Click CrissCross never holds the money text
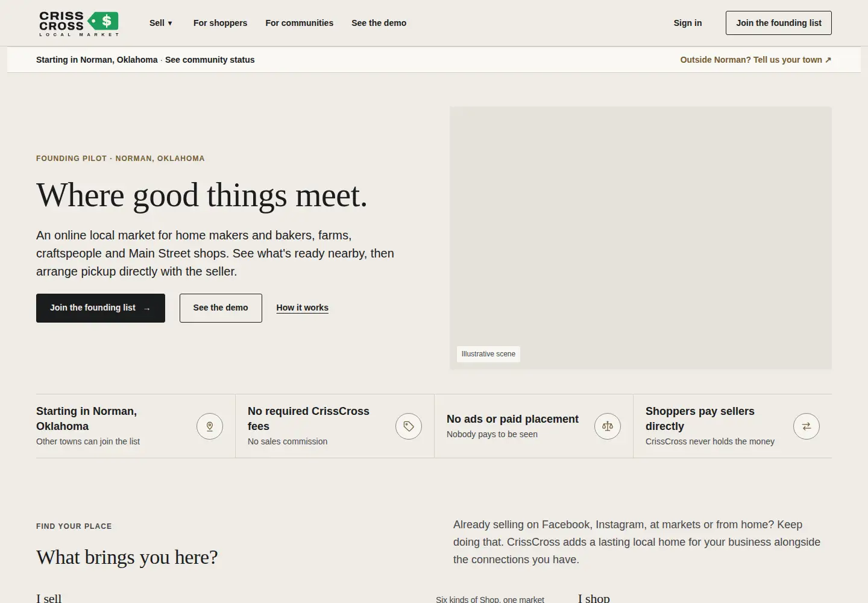 (x=710, y=441)
